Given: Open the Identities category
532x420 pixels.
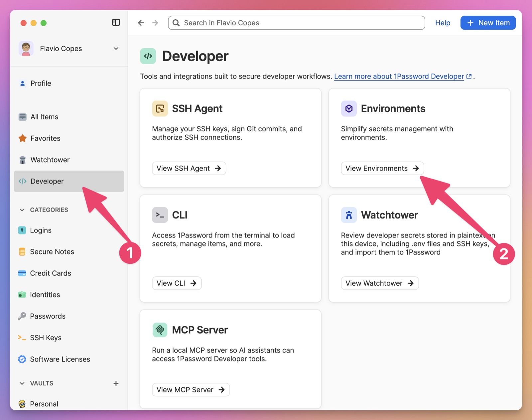Looking at the screenshot, I should coord(69,295).
